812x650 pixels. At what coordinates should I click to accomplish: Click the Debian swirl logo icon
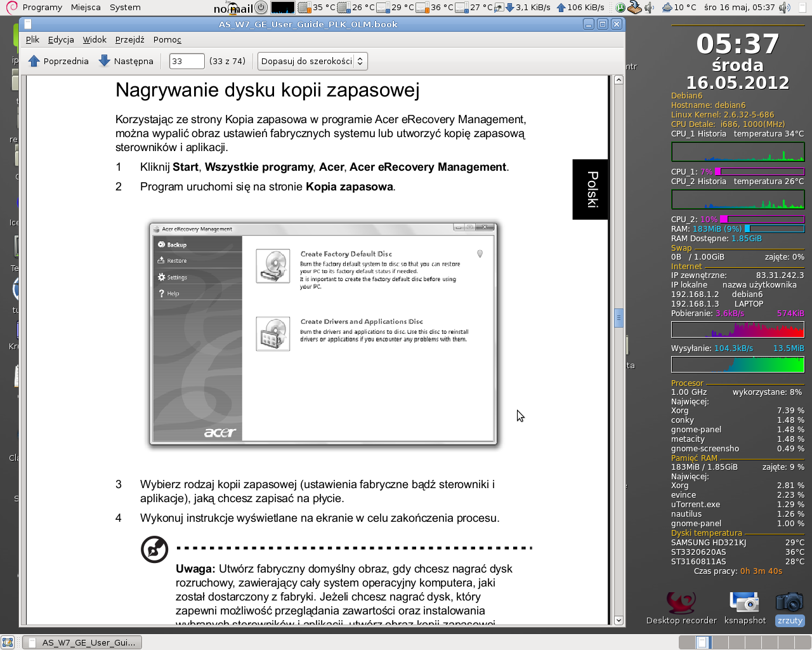tap(11, 8)
